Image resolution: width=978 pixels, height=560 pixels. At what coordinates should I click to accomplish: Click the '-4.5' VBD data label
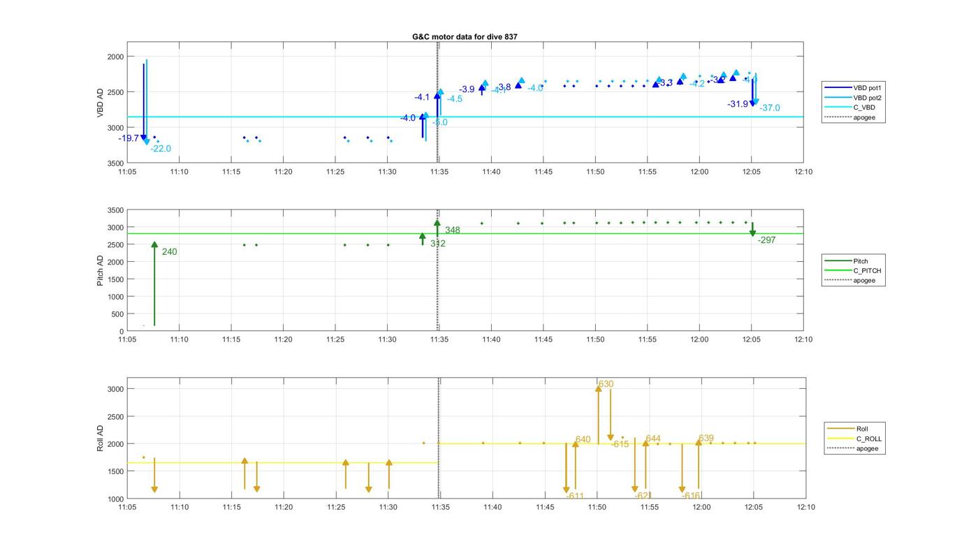click(455, 99)
